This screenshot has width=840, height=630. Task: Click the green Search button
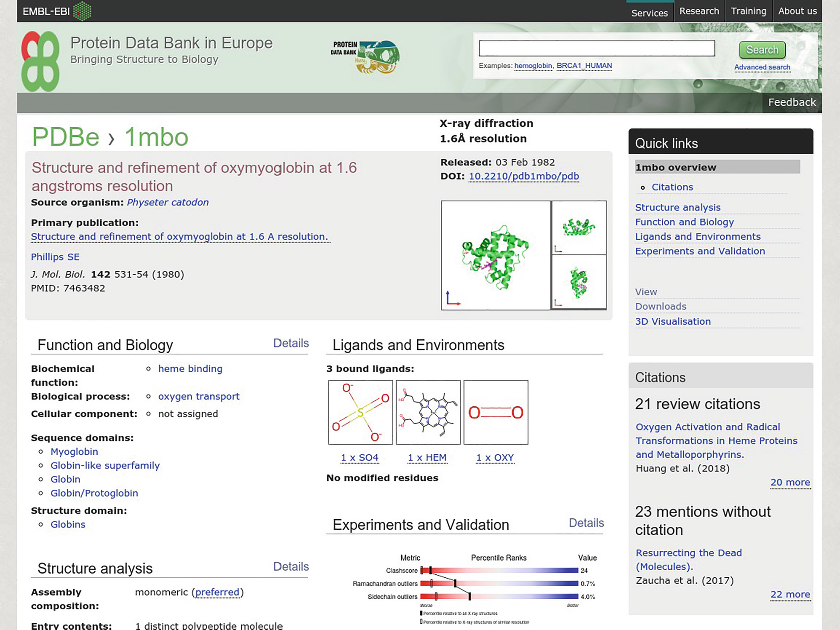click(x=762, y=50)
